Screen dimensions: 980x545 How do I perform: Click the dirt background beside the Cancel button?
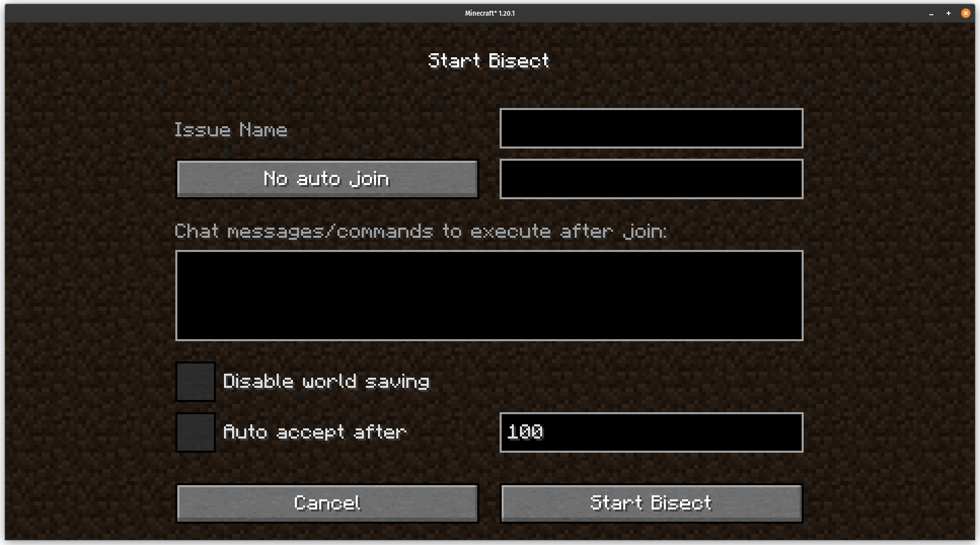click(x=91, y=503)
